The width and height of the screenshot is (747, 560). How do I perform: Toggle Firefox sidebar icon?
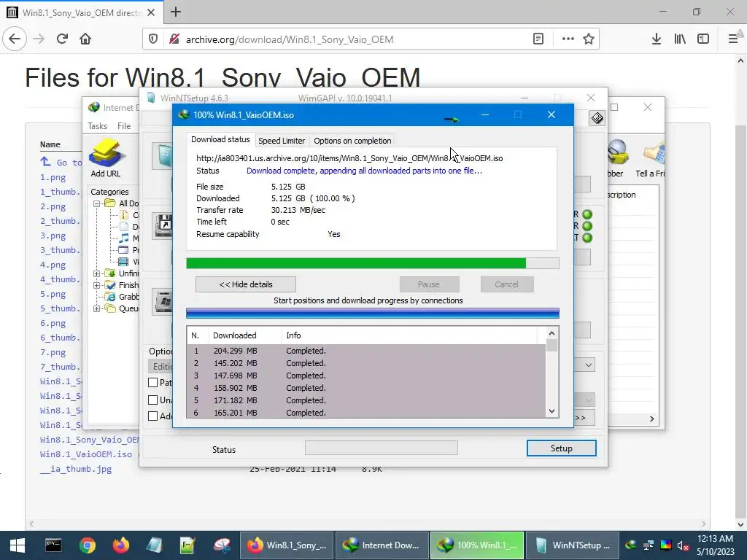pos(703,39)
